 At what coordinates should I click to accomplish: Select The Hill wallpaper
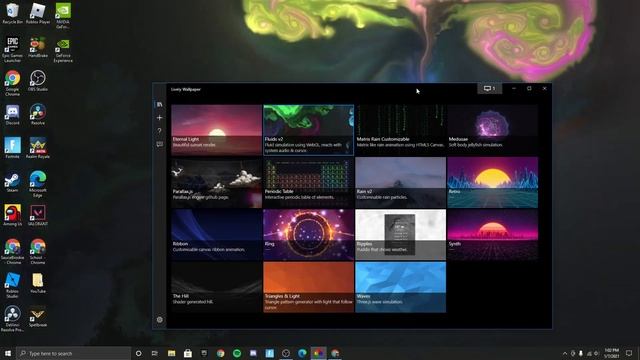pyautogui.click(x=216, y=287)
